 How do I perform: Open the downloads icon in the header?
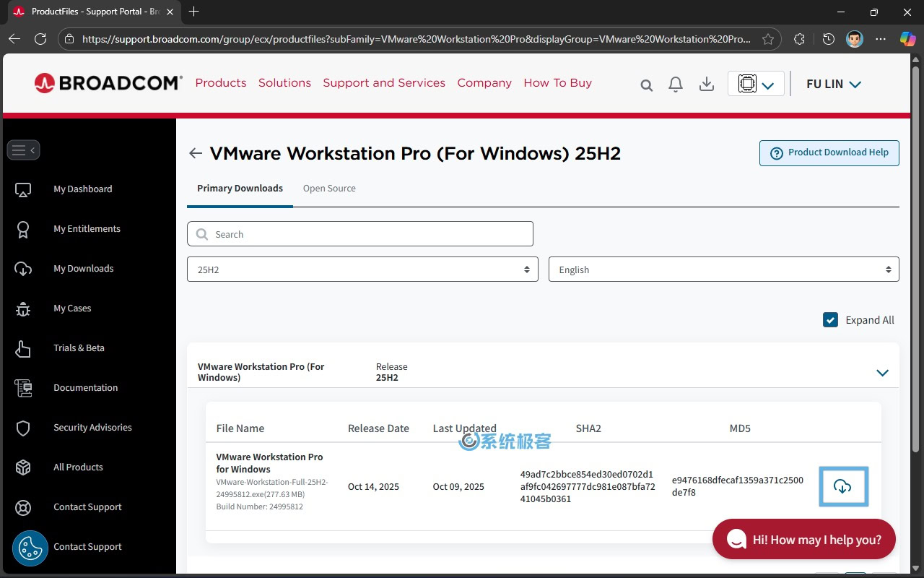point(706,85)
